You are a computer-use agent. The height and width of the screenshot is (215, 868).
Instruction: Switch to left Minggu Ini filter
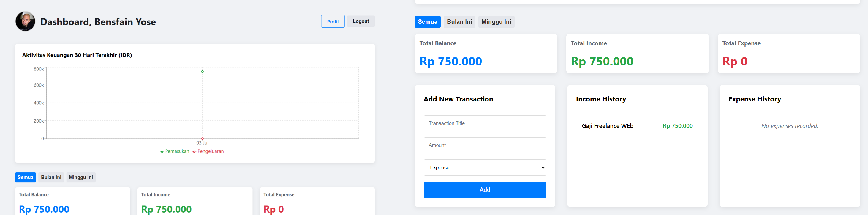pos(81,177)
